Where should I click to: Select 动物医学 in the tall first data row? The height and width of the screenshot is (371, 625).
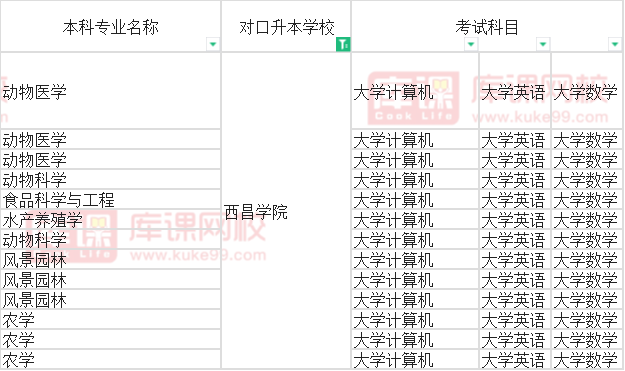tap(110, 91)
